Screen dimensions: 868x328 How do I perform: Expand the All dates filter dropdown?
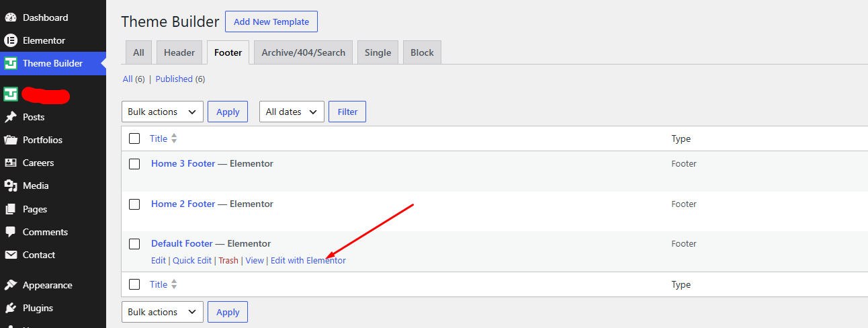tap(292, 112)
